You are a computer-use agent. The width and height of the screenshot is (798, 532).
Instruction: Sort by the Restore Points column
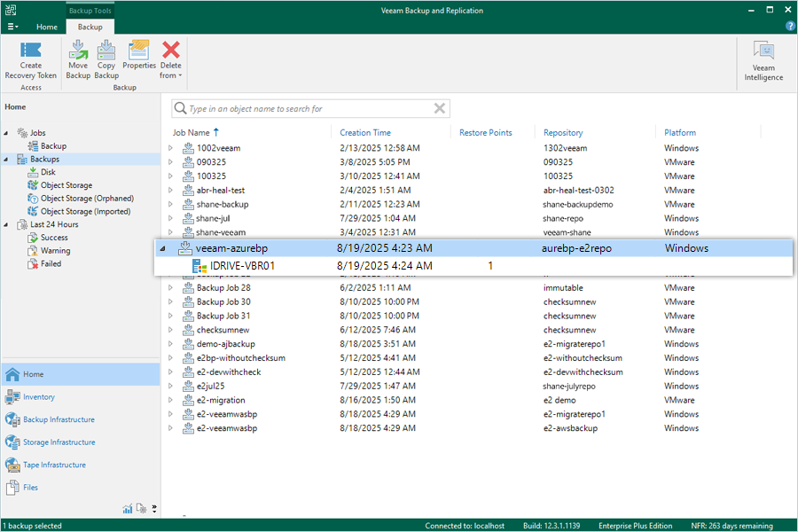[x=486, y=132]
